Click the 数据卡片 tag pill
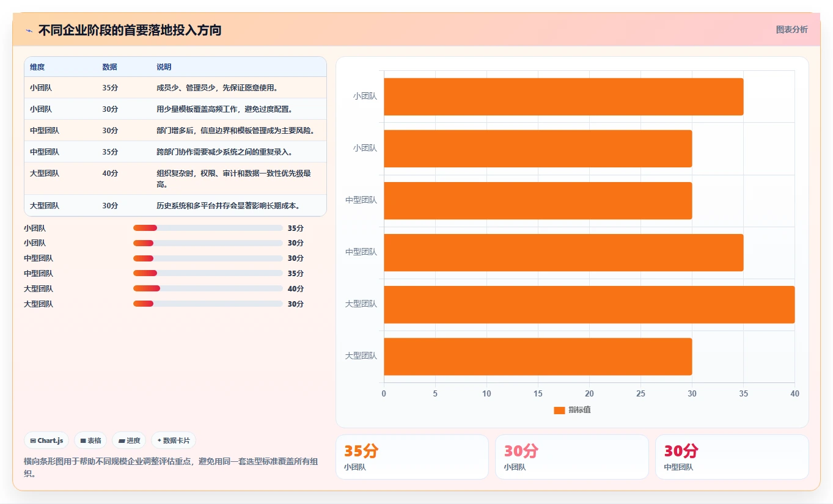This screenshot has width=833, height=504. tap(174, 440)
